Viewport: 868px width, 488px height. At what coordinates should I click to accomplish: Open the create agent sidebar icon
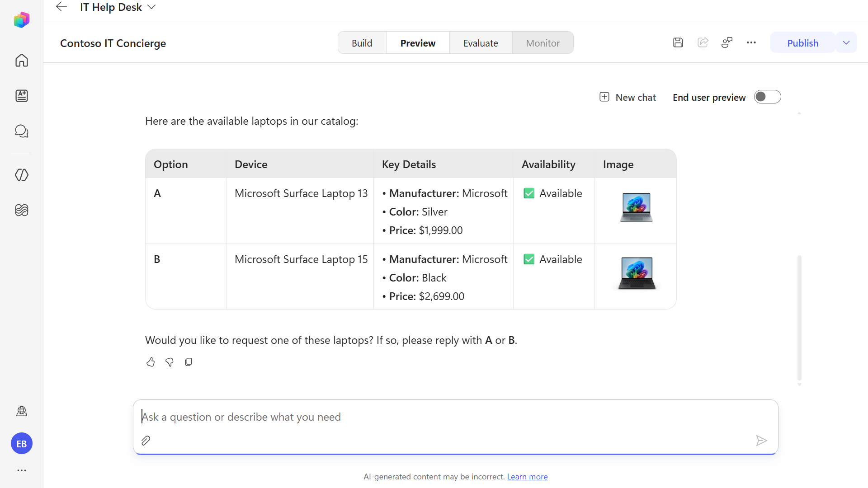tap(21, 96)
